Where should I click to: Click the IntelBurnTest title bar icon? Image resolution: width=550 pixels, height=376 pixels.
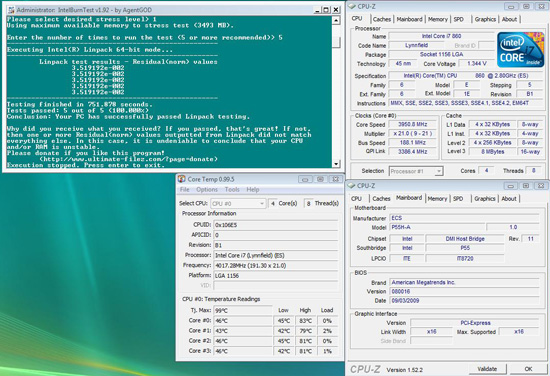click(11, 10)
